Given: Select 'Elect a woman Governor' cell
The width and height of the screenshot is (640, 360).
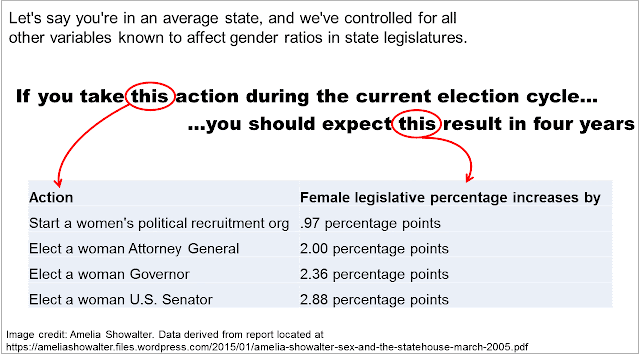Looking at the screenshot, I should coord(109,274).
